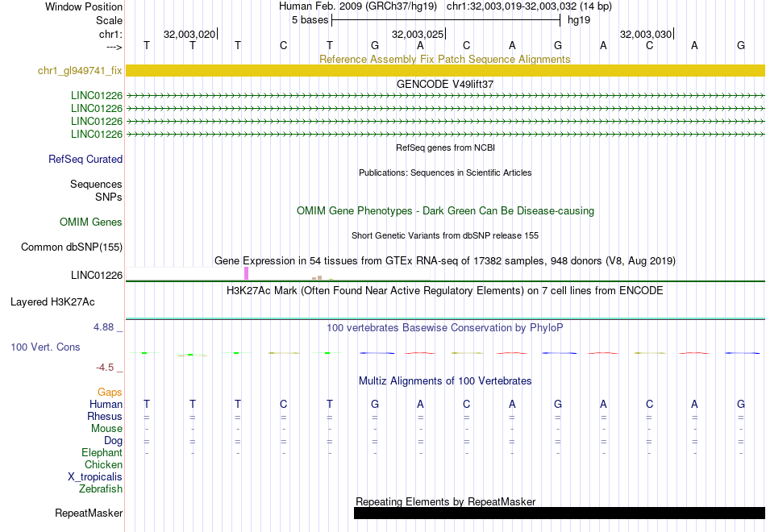Select the Dog alignment row label
The height and width of the screenshot is (532, 766).
click(114, 441)
